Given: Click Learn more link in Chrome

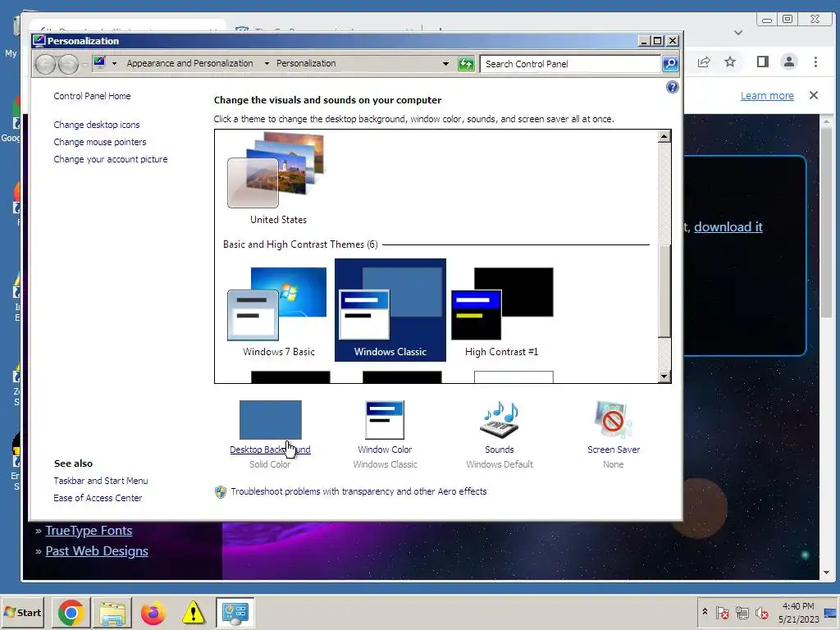Looking at the screenshot, I should coord(767,95).
